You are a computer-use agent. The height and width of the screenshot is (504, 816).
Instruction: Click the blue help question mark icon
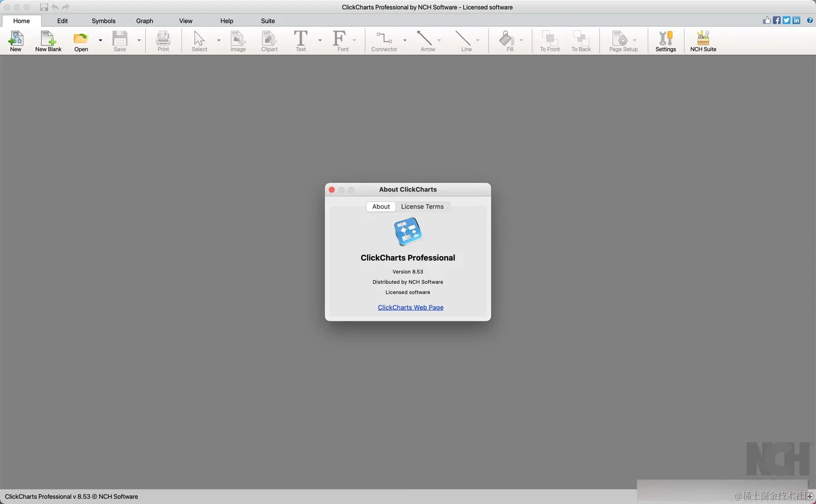click(810, 20)
